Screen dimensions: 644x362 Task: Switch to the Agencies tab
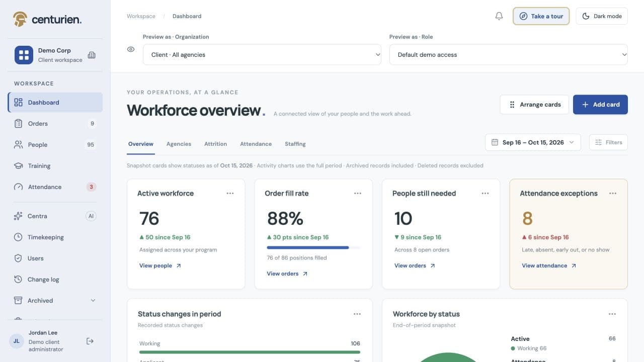(179, 144)
